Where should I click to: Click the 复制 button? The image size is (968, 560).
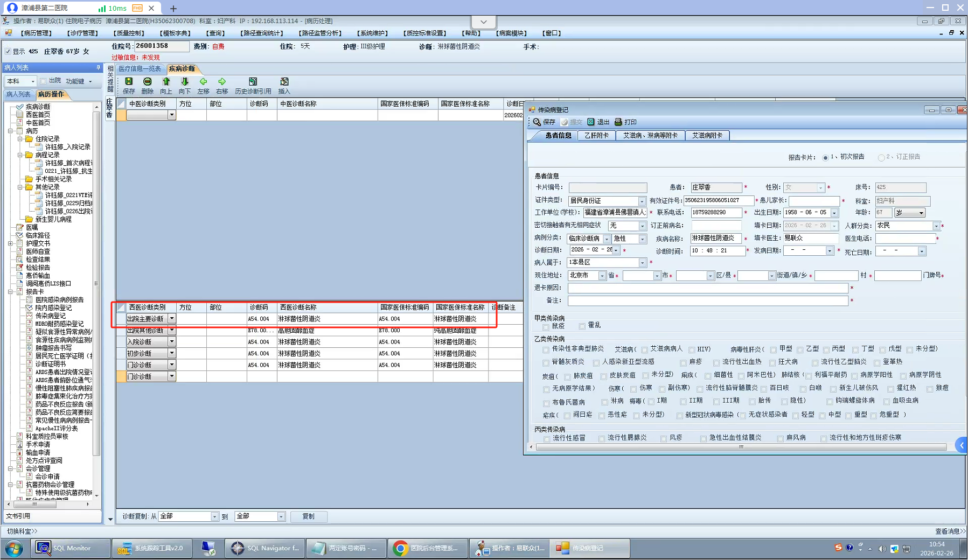308,516
